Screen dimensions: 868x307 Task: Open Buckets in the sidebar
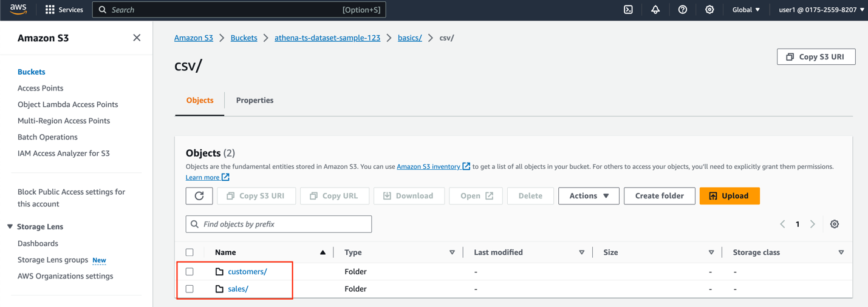coord(32,72)
